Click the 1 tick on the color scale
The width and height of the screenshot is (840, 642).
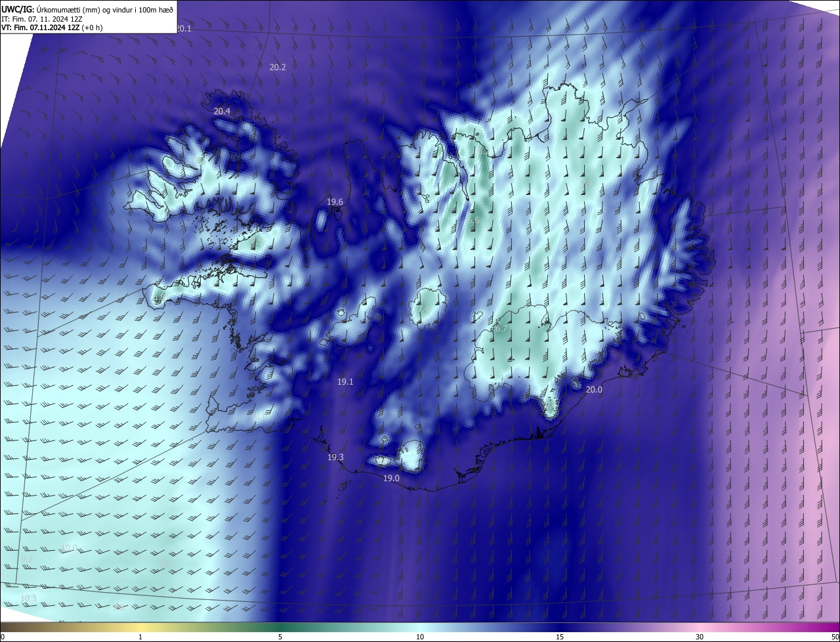tap(140, 637)
